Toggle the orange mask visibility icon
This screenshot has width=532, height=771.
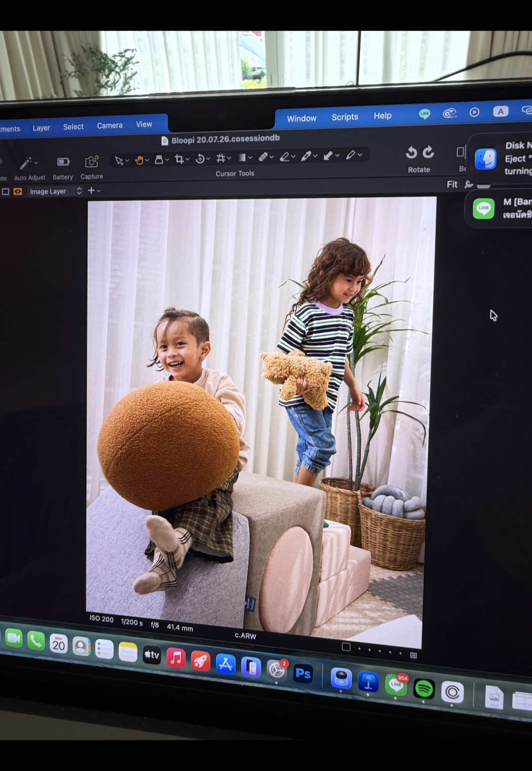tap(18, 191)
